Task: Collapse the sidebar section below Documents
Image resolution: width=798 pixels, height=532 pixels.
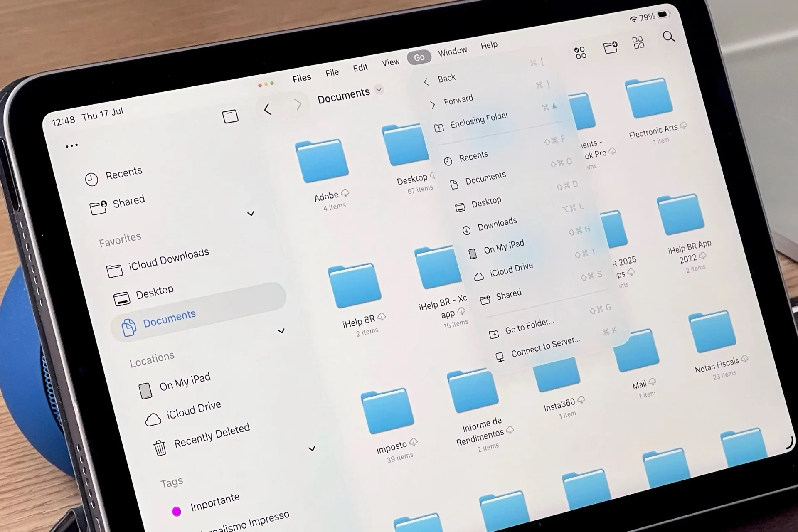Action: (x=282, y=331)
